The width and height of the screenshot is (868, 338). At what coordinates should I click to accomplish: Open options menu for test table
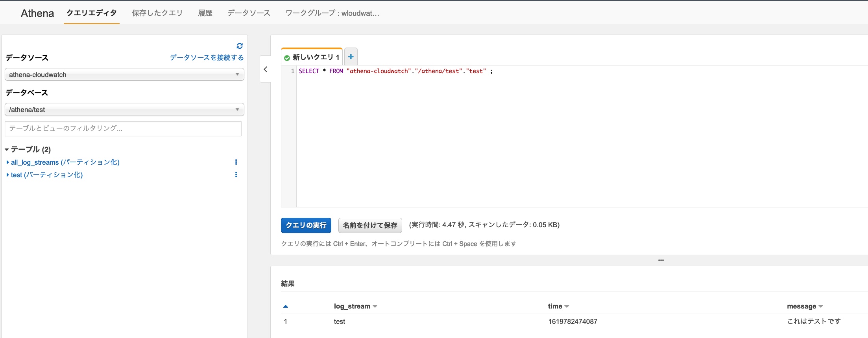click(236, 175)
